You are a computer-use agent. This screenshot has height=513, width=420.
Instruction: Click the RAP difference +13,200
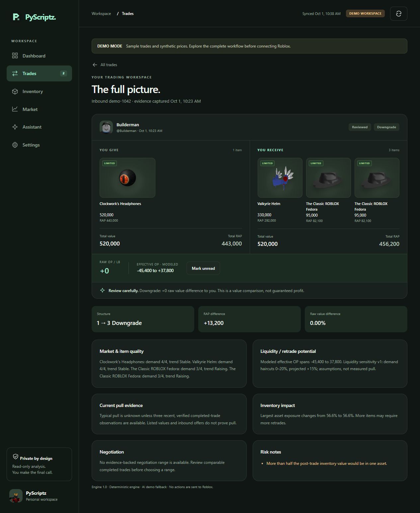click(213, 323)
